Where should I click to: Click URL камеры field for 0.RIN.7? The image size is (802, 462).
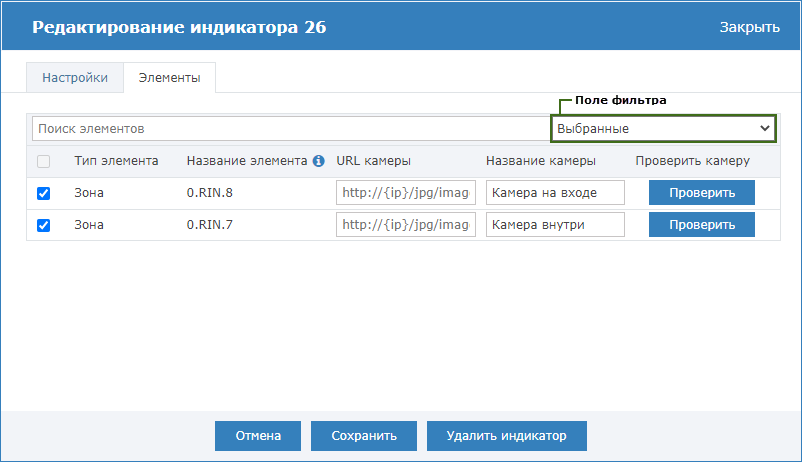(406, 225)
